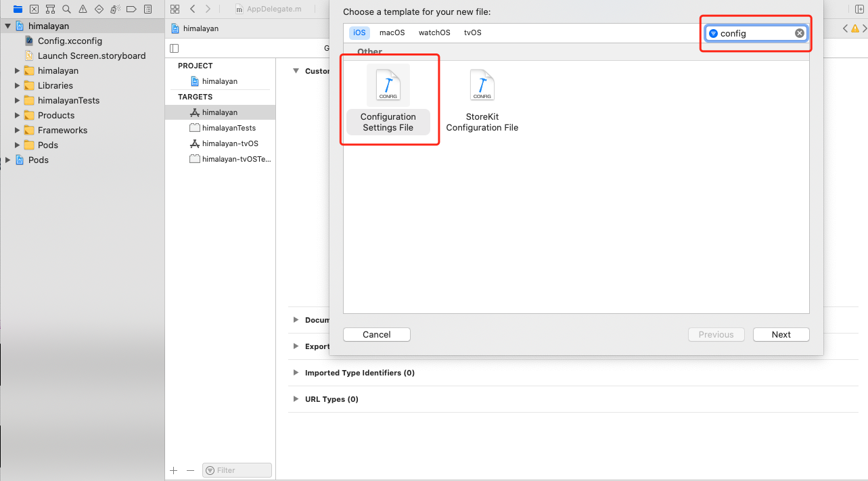The height and width of the screenshot is (481, 868).
Task: Click the Libraries folder icon
Action: 29,85
